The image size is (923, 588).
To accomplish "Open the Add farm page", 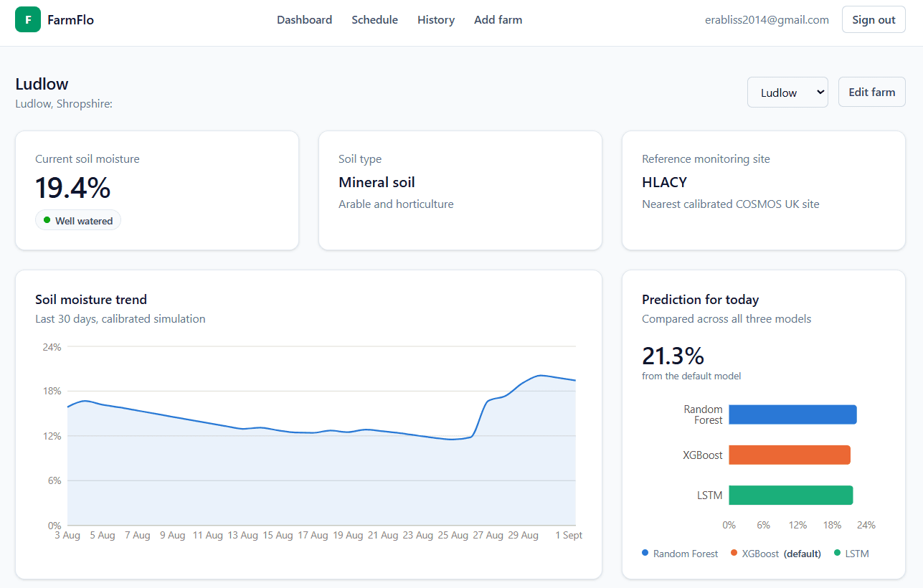I will click(498, 20).
